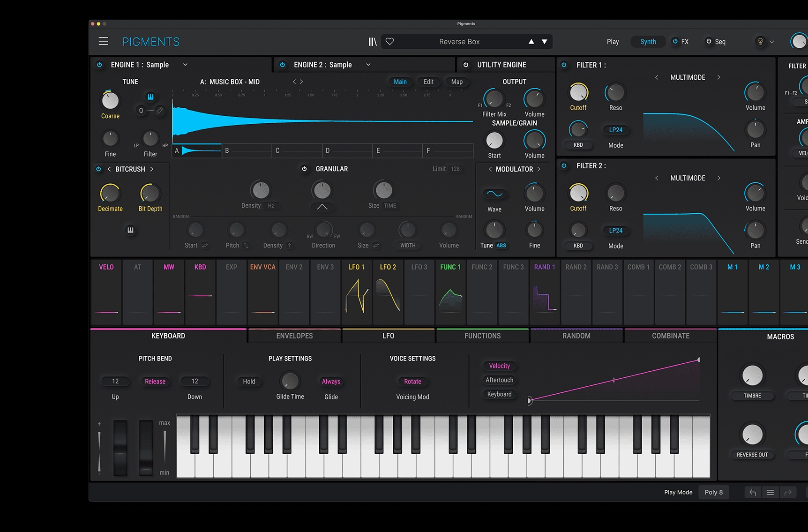Click the Size random link icon
Viewport: 808px width, 532px height.
tap(376, 245)
